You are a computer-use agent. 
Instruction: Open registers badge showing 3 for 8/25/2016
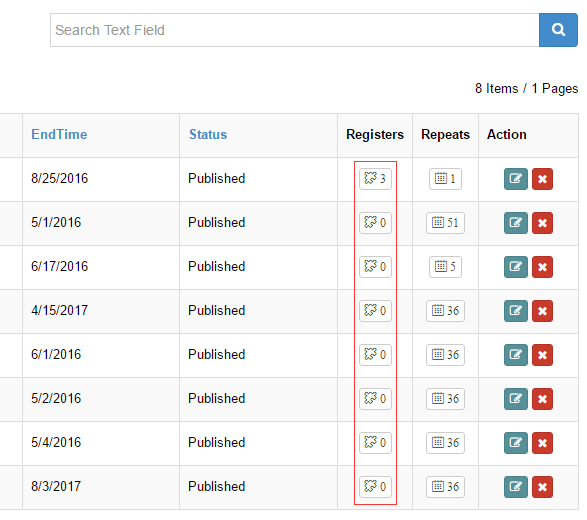click(x=375, y=179)
